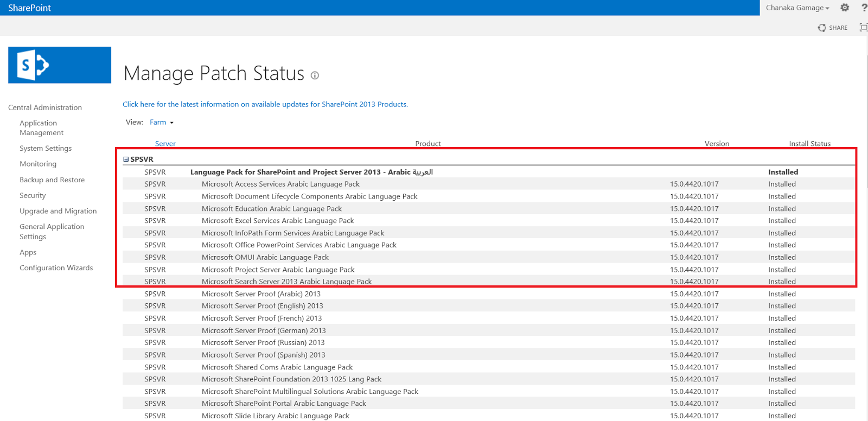Select Microsoft Shared Coms Arabic Language Pack

point(489,367)
